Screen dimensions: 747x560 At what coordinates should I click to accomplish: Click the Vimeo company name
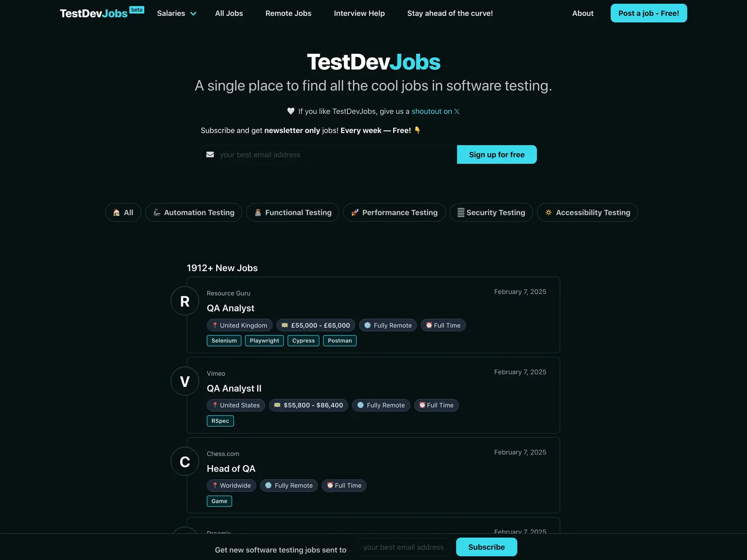point(216,373)
